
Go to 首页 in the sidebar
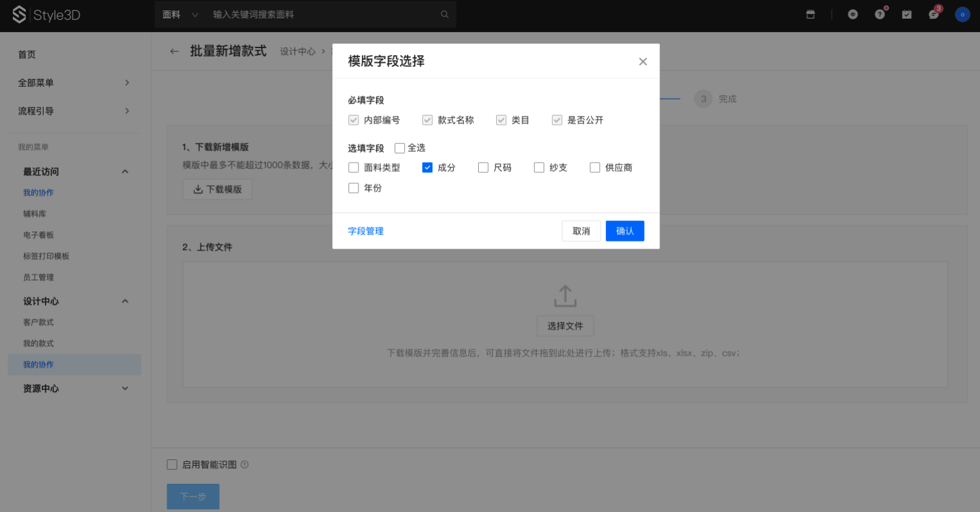pos(27,55)
